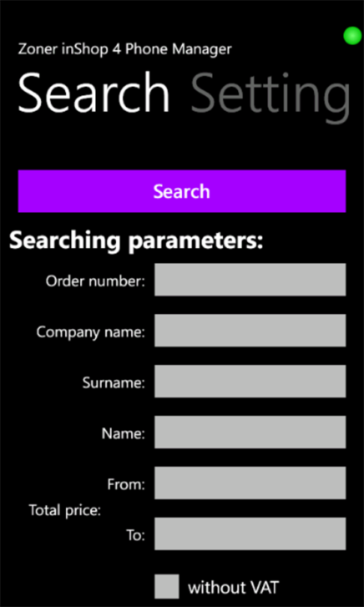Enable the without VAT checkbox
The height and width of the screenshot is (607, 364).
click(x=167, y=586)
